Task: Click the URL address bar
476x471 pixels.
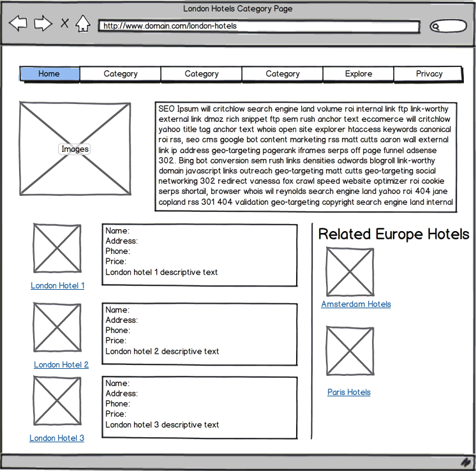Action: click(x=258, y=26)
